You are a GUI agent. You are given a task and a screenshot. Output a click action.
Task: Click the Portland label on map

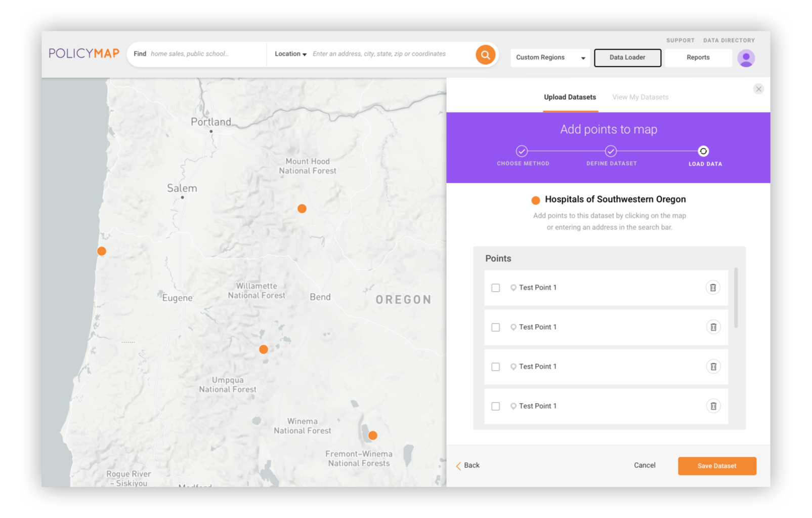pos(211,122)
